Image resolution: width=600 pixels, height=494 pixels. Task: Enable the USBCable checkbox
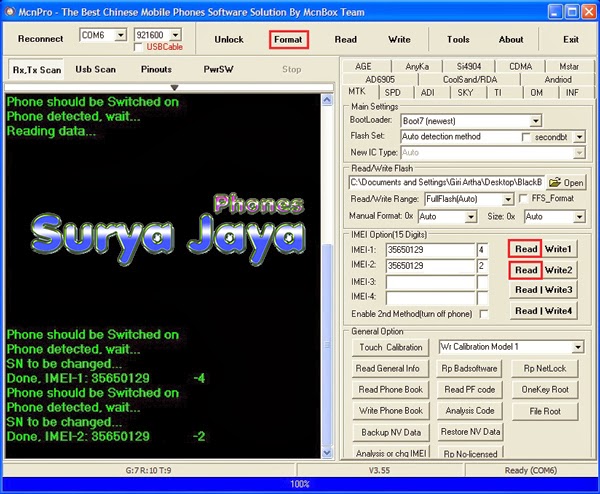139,47
